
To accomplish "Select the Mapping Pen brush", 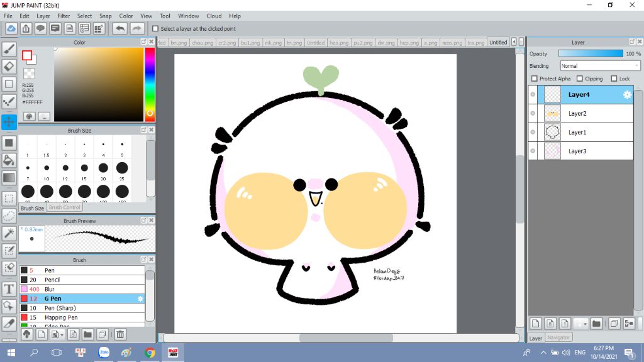I will (61, 317).
